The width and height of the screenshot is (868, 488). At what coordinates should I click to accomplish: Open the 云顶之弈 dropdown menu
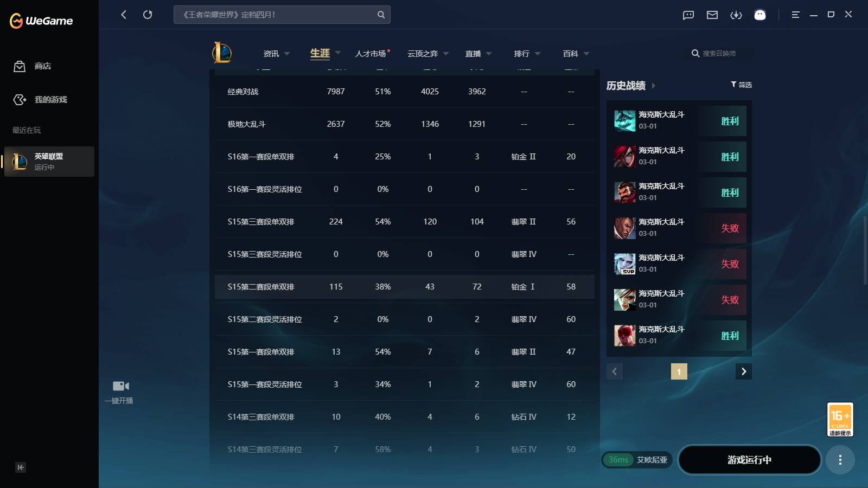(428, 54)
